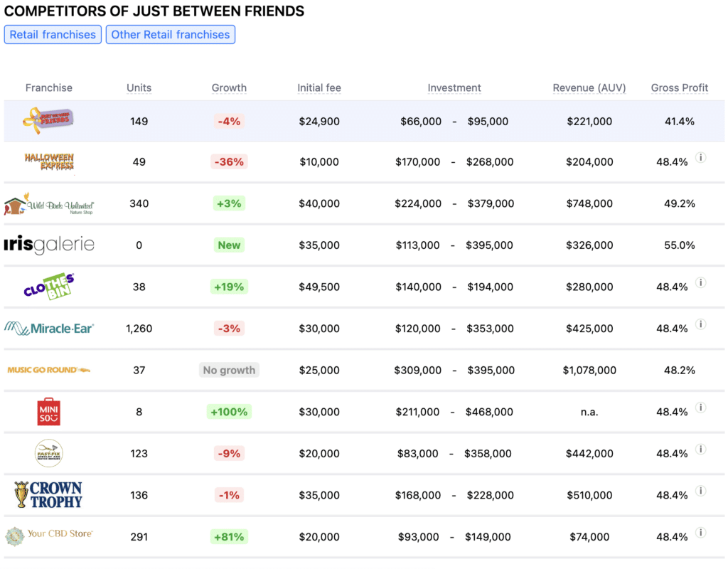Click the -9% growth badge
The image size is (728, 569).
229,453
